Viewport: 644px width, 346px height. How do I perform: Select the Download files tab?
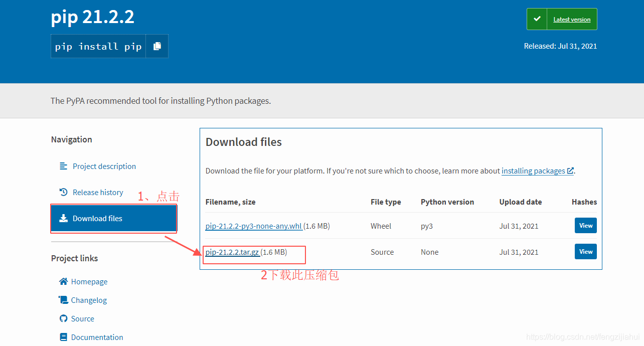tap(113, 218)
